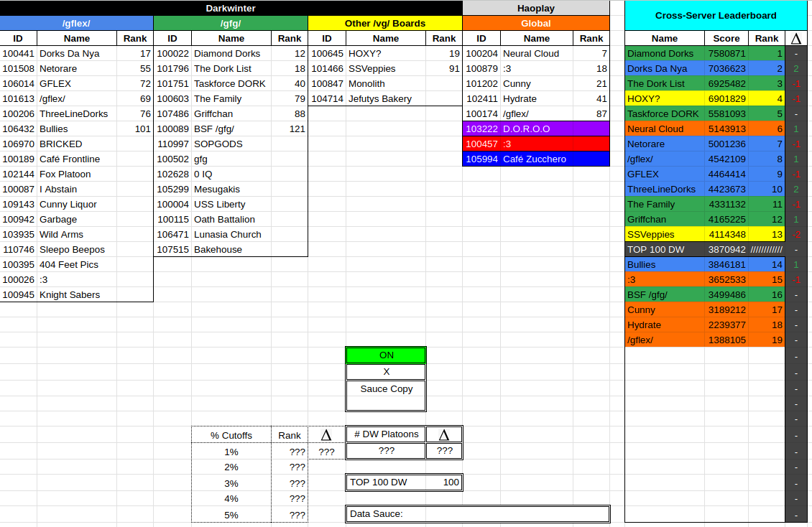Select the Sleepo Beepos cell
Screen dimensions: 812x527
click(77, 250)
